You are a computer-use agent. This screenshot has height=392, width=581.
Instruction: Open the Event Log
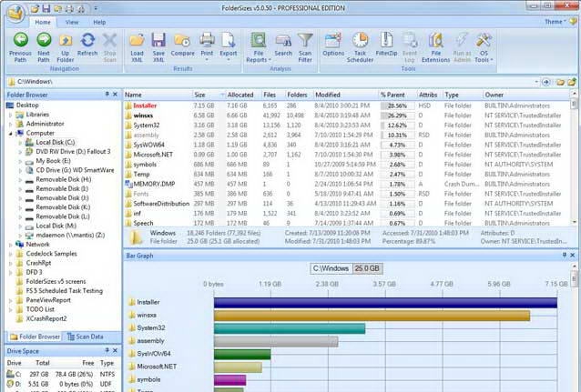[410, 47]
